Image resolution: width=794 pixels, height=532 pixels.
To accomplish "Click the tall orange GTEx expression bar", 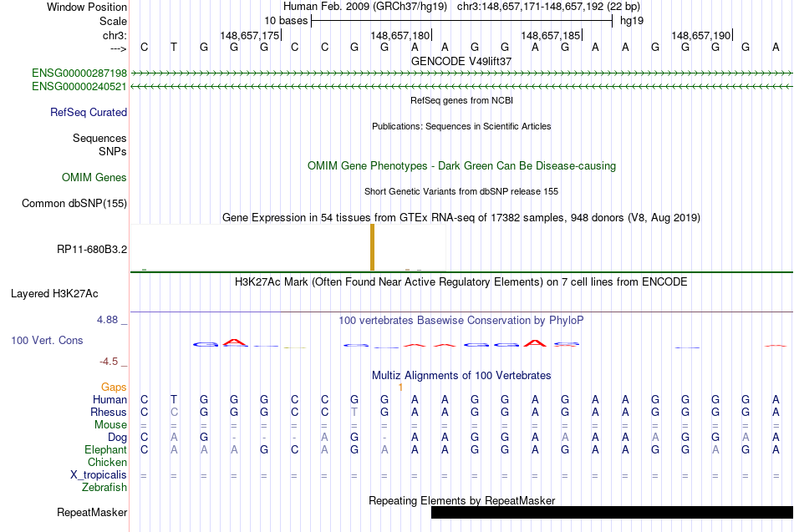I will (373, 247).
